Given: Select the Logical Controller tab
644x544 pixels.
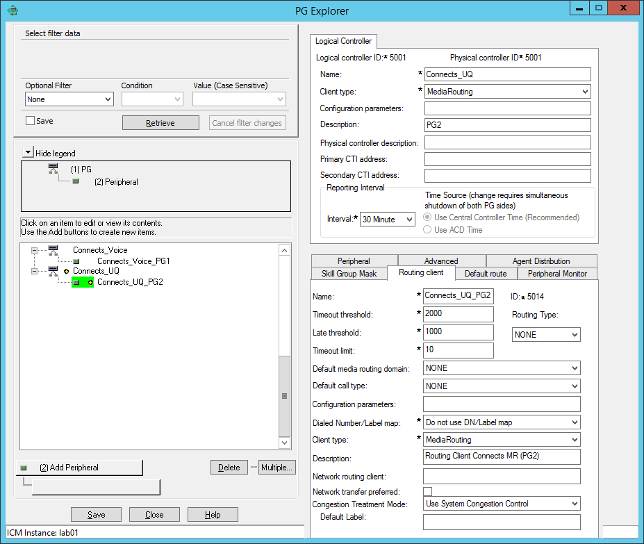Looking at the screenshot, I should click(343, 41).
